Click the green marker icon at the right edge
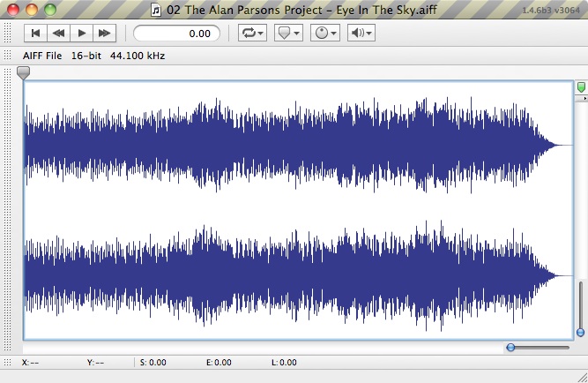Viewport: 588px width, 383px height. [581, 87]
